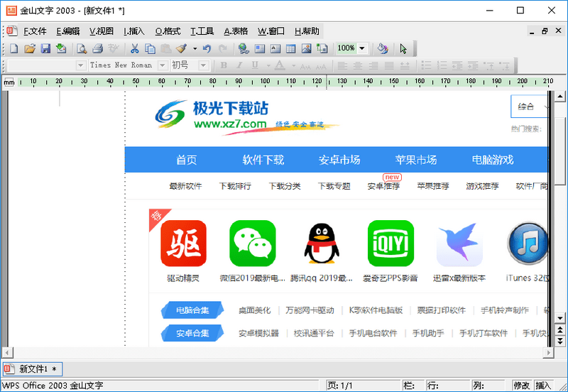The height and width of the screenshot is (392, 568).
Task: Undo the last action
Action: pyautogui.click(x=207, y=48)
